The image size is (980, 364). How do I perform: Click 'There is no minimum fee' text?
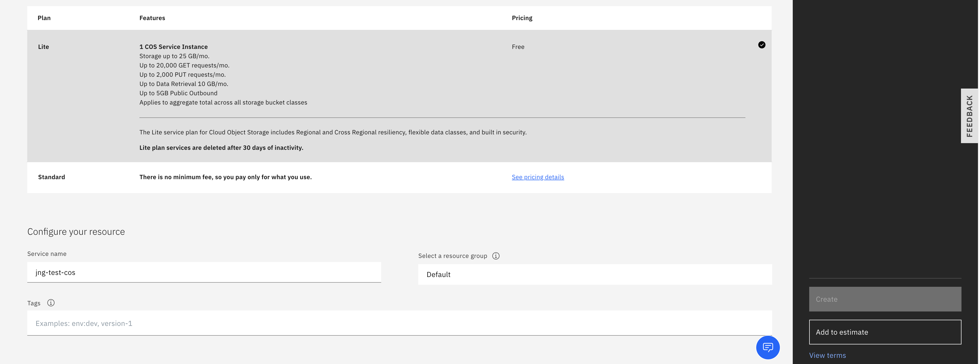(225, 177)
